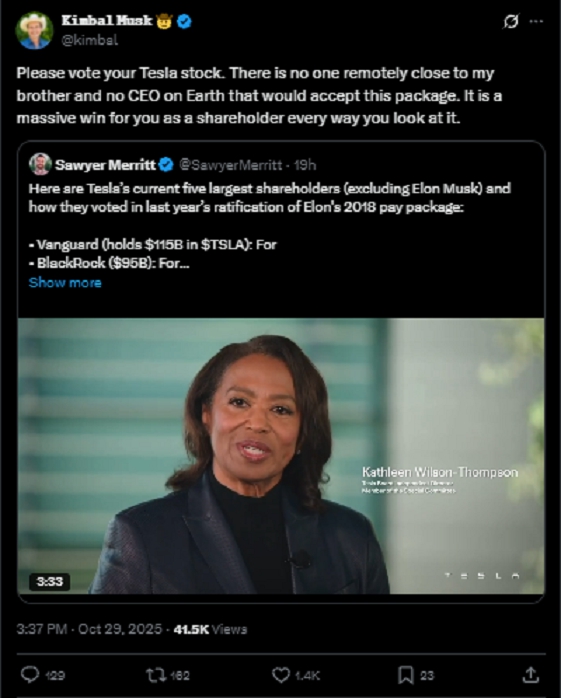Click the 3:37 PM Oct 29 timestamp

[89, 629]
